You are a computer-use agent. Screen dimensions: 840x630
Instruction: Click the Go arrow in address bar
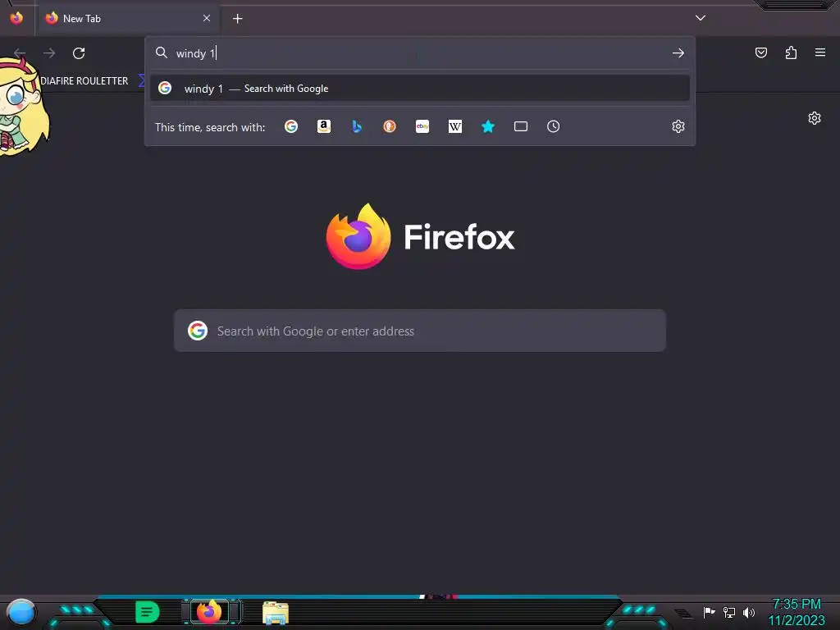[678, 53]
